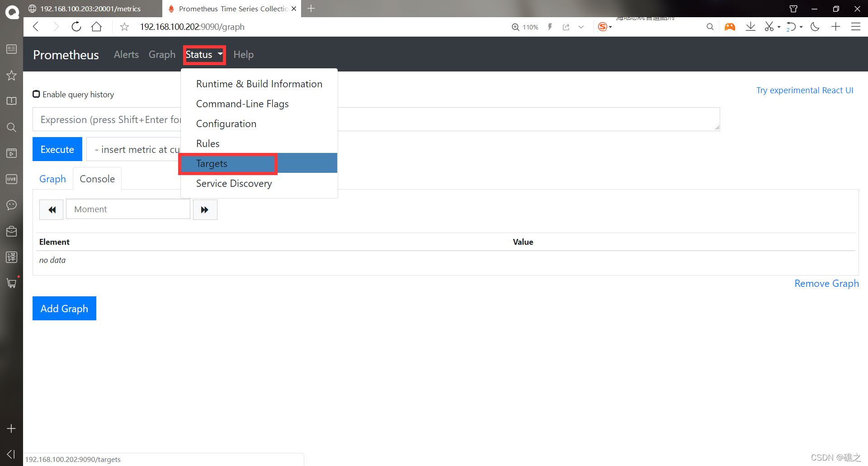868x466 pixels.
Task: Click the undo closed tab icon
Action: point(791,27)
